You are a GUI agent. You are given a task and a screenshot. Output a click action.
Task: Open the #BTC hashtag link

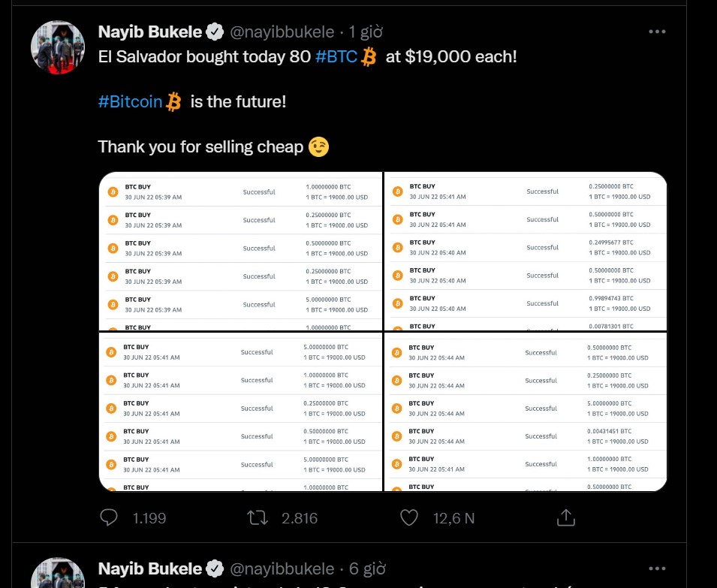336,56
